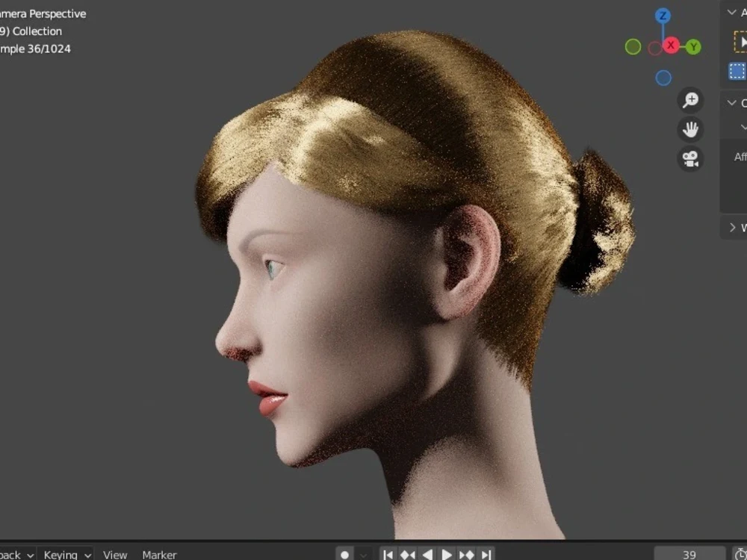This screenshot has height=560, width=747.
Task: Jump to the start of the animation
Action: [x=388, y=554]
